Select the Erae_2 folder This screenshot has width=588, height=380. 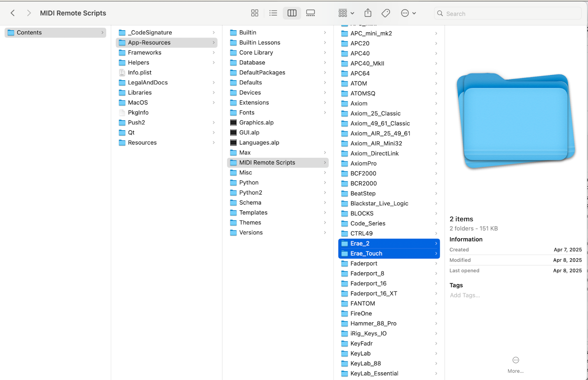point(389,244)
